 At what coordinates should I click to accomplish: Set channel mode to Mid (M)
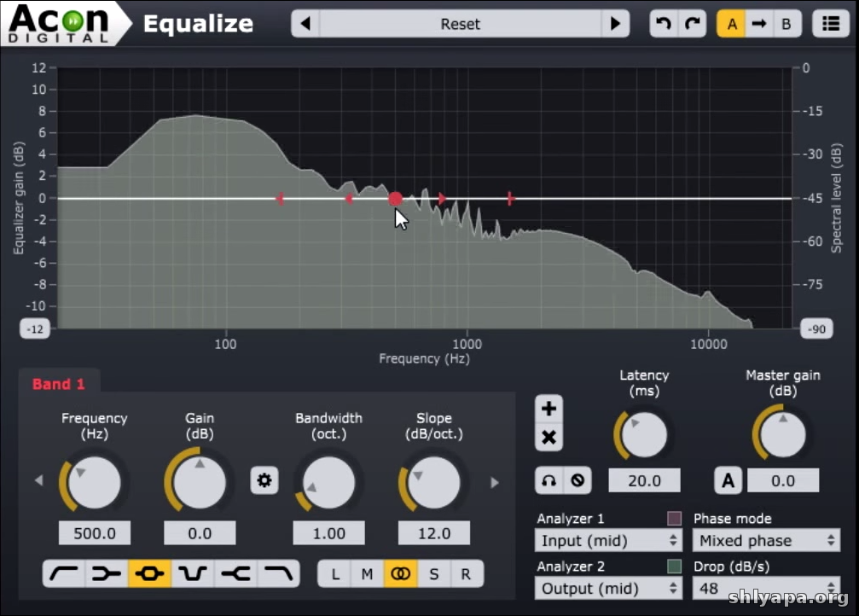pyautogui.click(x=367, y=574)
